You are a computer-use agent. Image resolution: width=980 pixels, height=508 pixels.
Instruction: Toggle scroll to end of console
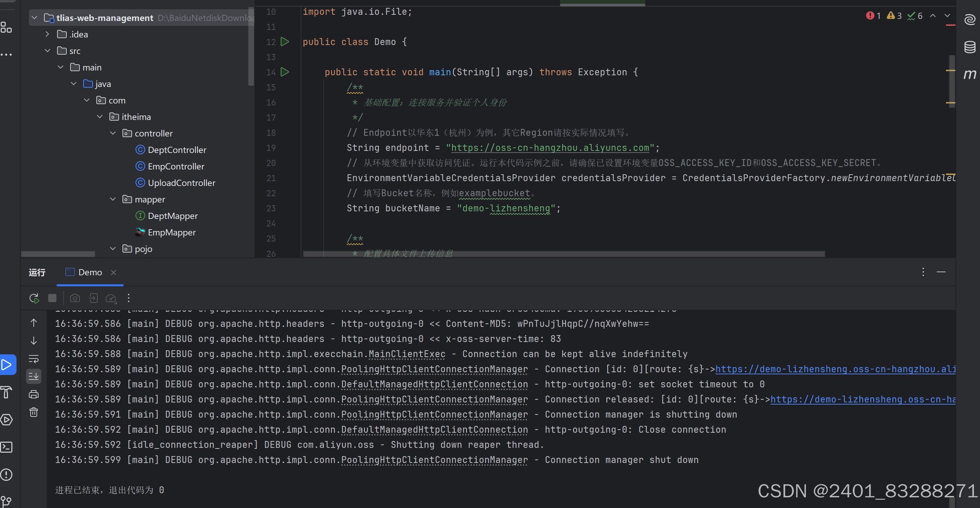pyautogui.click(x=33, y=376)
